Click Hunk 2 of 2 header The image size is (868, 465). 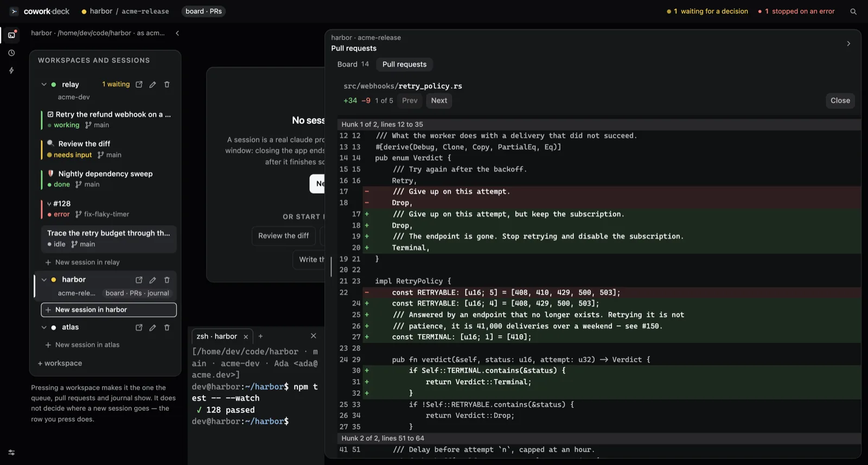(x=598, y=438)
